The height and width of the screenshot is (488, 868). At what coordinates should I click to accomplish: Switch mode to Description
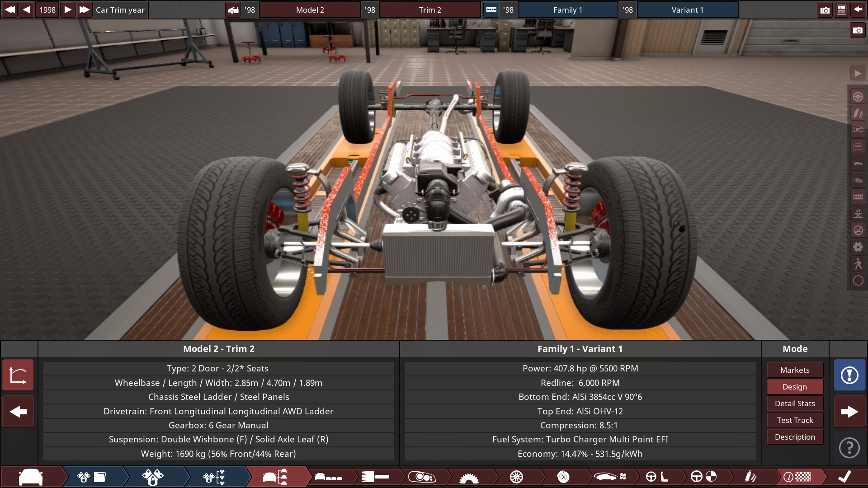[795, 436]
